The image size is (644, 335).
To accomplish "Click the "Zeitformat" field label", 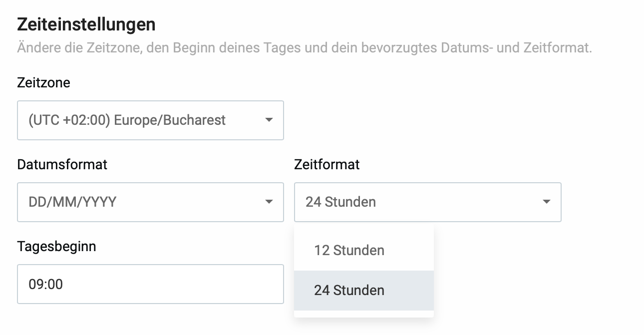I will pos(327,164).
